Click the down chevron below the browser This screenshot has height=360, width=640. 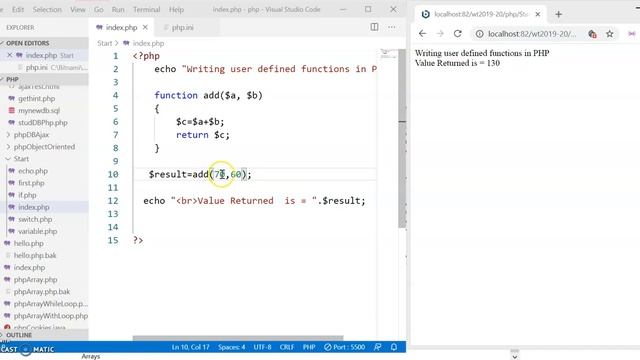pos(515,357)
